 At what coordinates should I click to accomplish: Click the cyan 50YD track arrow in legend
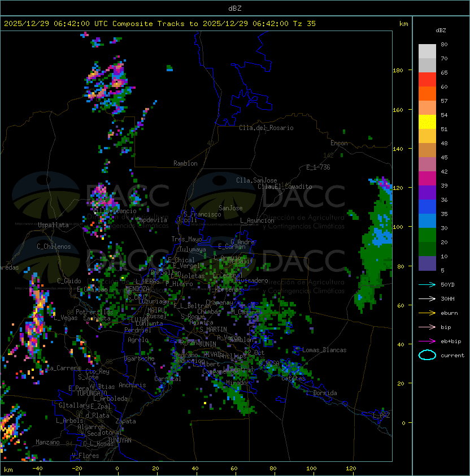[427, 284]
